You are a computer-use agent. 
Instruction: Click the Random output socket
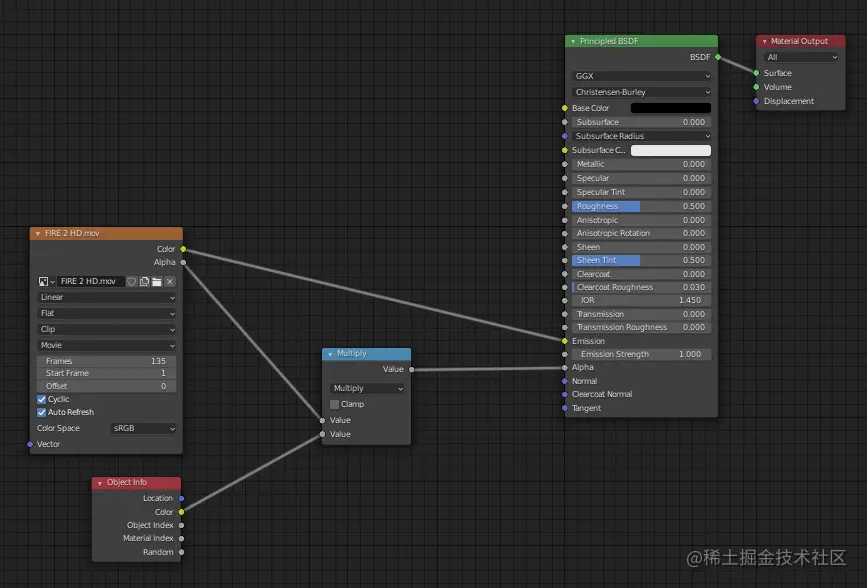tap(181, 552)
